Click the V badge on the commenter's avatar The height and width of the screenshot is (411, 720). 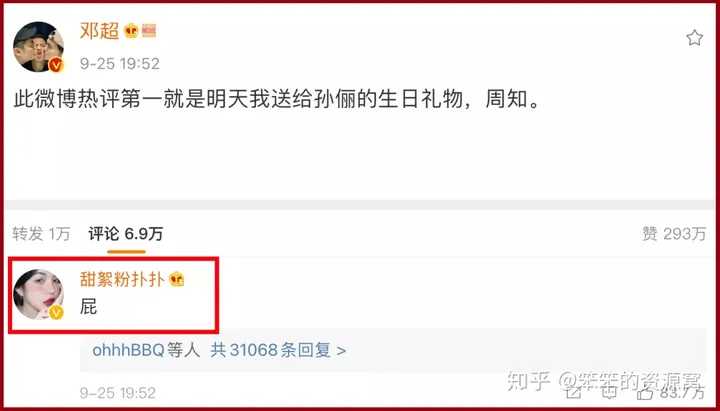point(56,313)
